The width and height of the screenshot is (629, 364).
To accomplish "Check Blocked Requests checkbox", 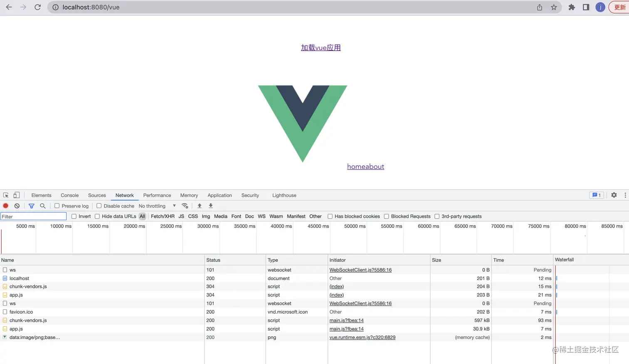I will click(x=386, y=216).
